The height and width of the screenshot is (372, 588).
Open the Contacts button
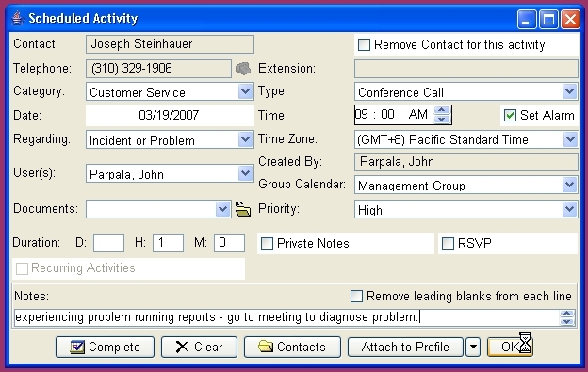[x=292, y=347]
